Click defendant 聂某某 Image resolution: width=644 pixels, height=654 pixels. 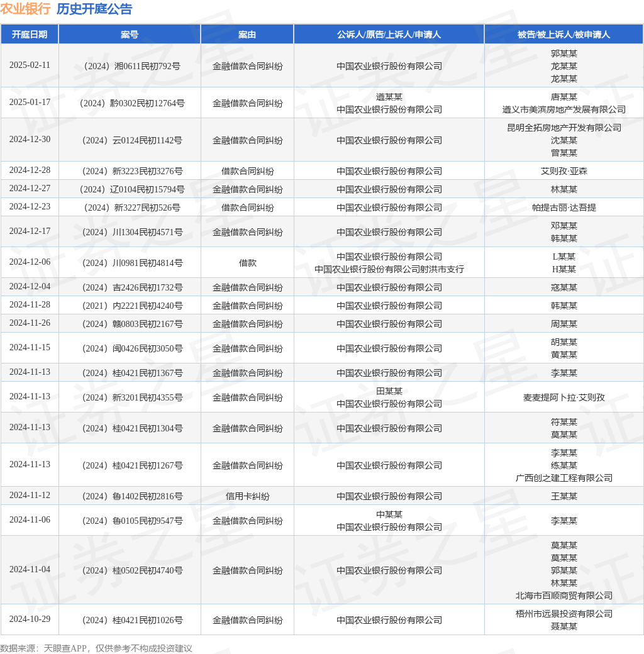tap(563, 627)
